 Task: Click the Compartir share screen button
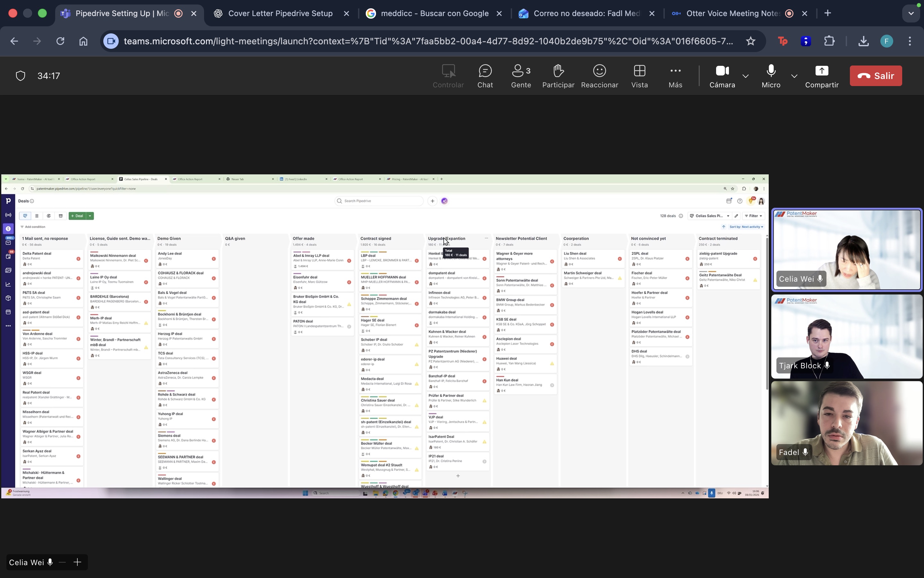[822, 76]
